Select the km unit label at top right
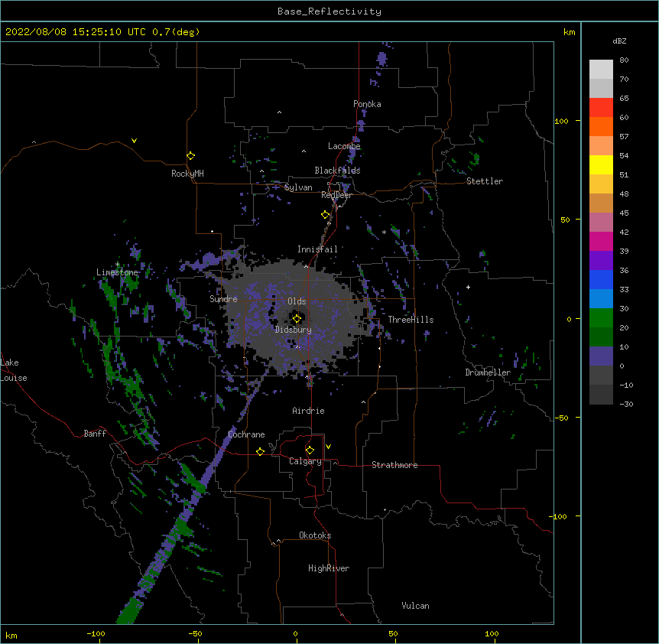The image size is (659, 644). tap(569, 32)
